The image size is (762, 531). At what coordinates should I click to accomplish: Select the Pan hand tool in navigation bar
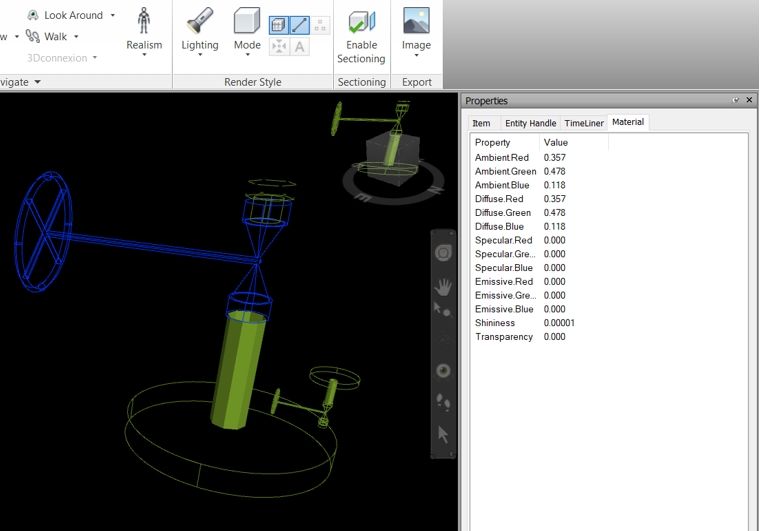(442, 286)
